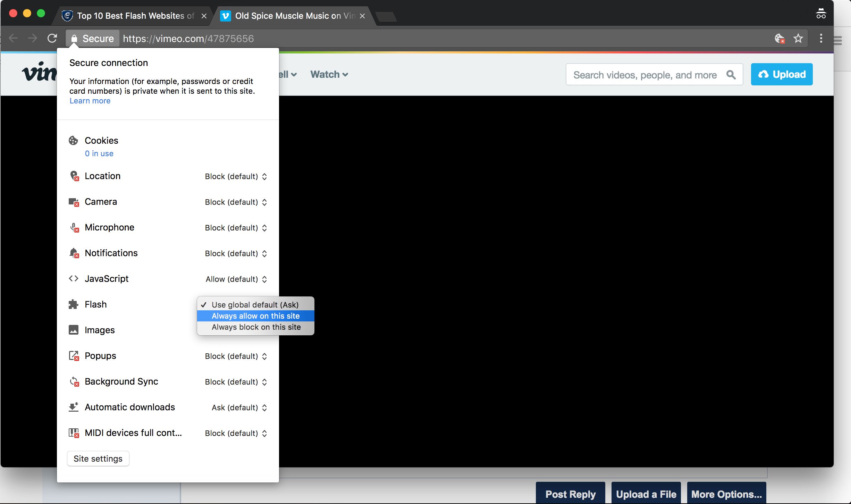Switch to Top 10 Best Flash Websites tab
This screenshot has width=851, height=504.
tap(132, 16)
